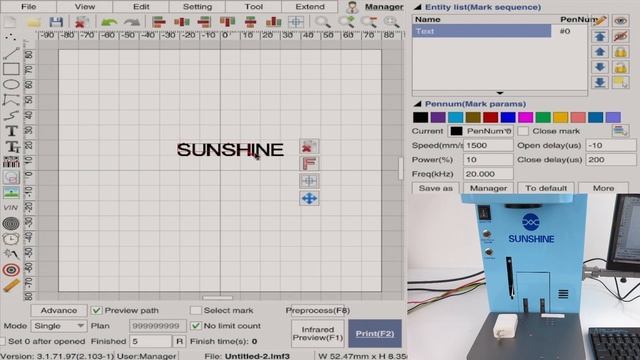640x360 pixels.
Task: Click the zoom fit magnifier icon
Action: 391,22
